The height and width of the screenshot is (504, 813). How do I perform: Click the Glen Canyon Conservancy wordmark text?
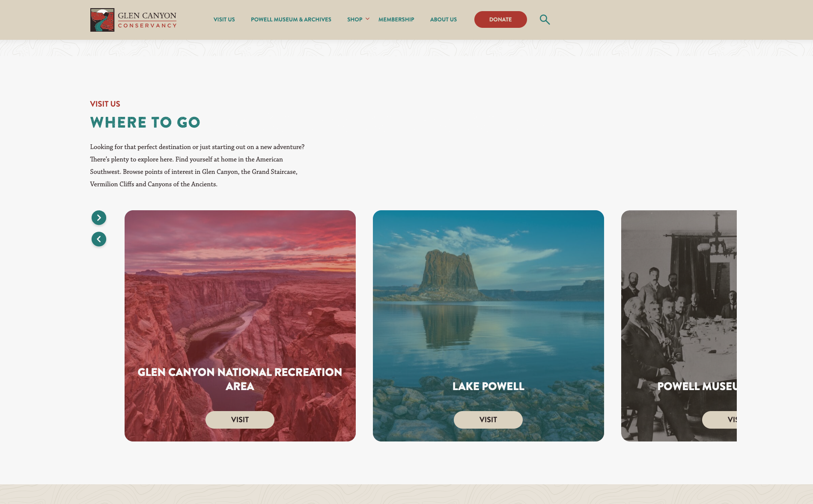147,20
